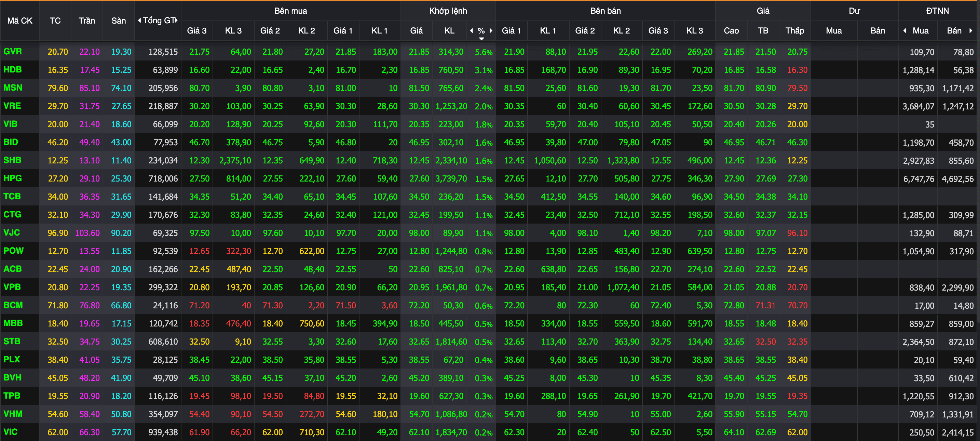Click the Cao high price header
This screenshot has height=441, width=980.
(731, 30)
